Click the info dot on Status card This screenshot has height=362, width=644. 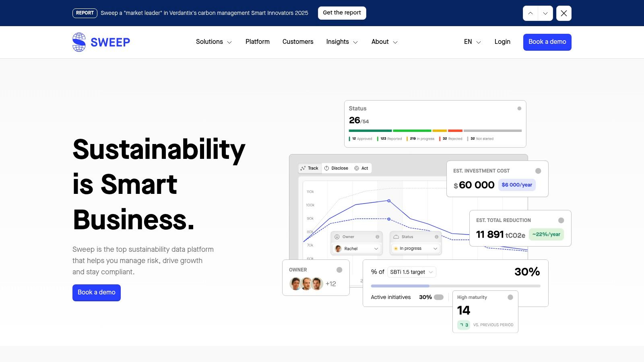(519, 109)
